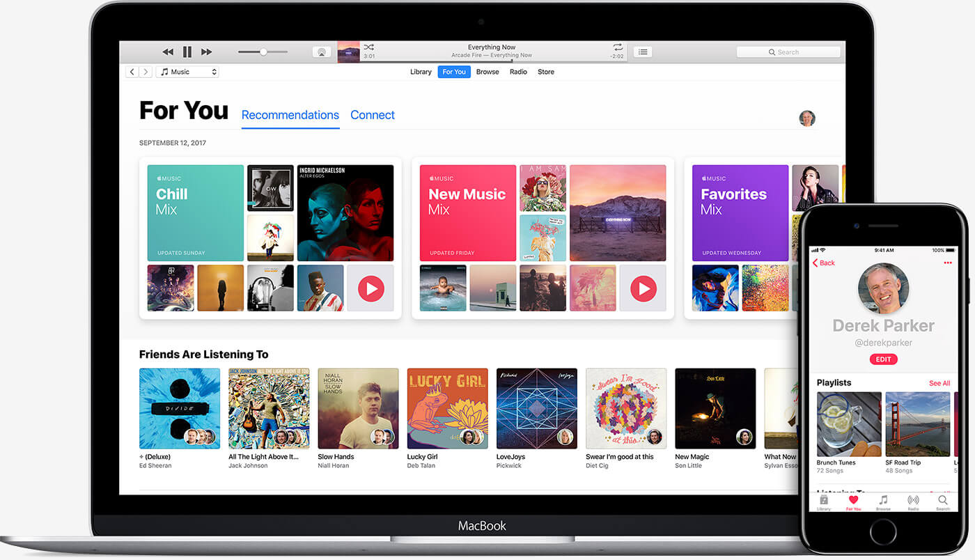This screenshot has width=975, height=560.
Task: Click the Search field in iTunes
Action: tap(788, 52)
